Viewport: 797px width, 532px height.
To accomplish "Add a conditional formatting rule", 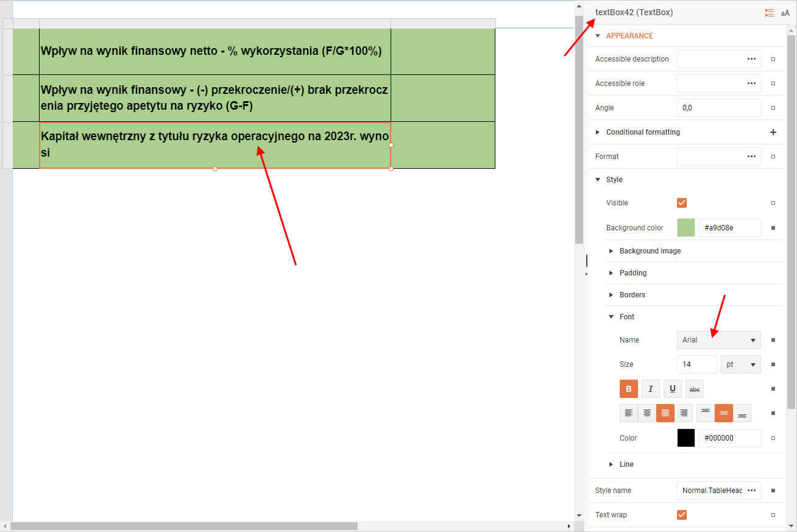I will (773, 132).
